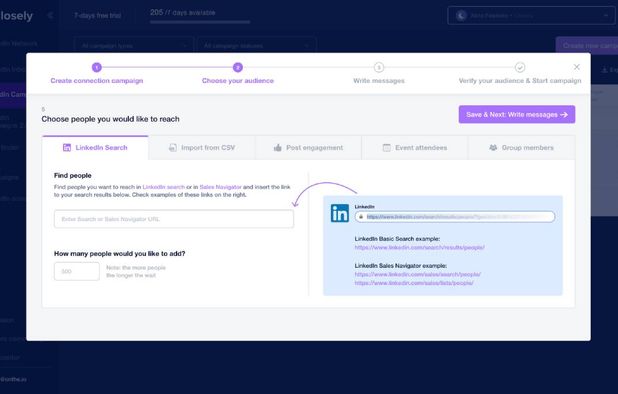
Task: Switch to Group members tab
Action: [x=521, y=148]
